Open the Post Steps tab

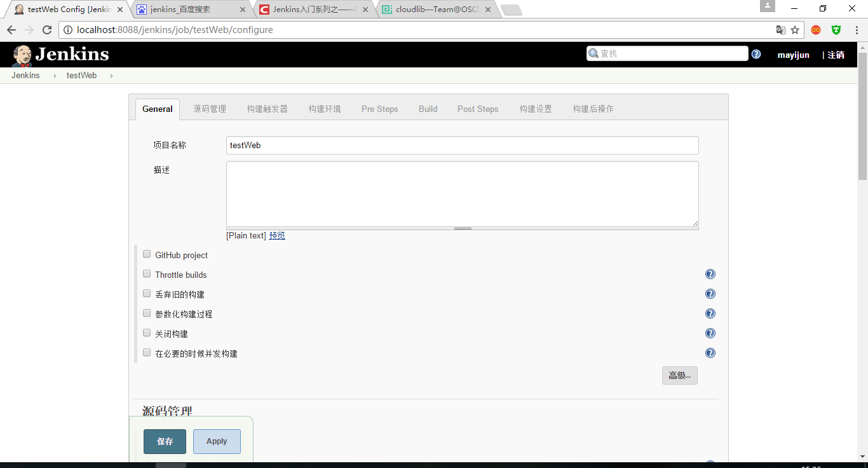478,109
